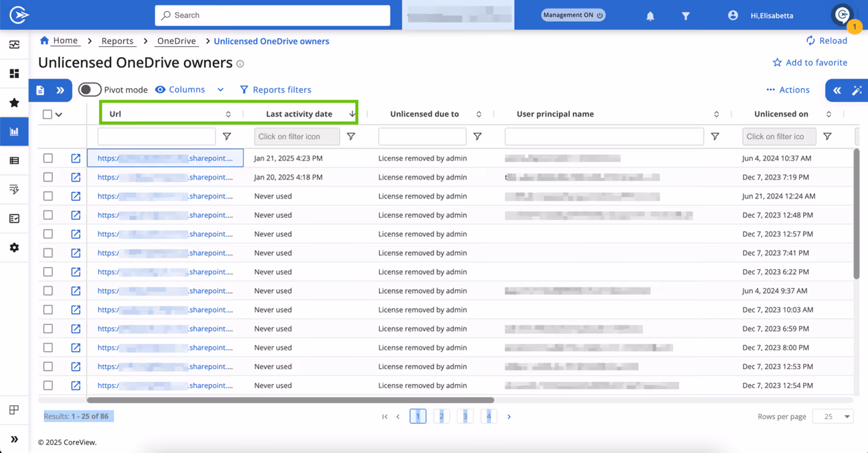Image resolution: width=868 pixels, height=453 pixels.
Task: Open the Settings gear in the left sidebar
Action: pos(14,247)
